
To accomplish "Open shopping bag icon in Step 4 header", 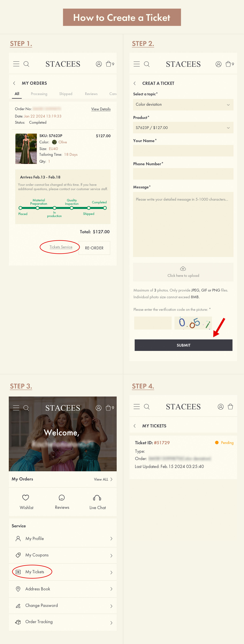I will coord(230,407).
